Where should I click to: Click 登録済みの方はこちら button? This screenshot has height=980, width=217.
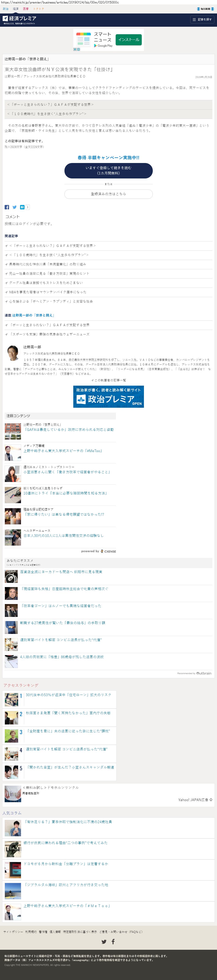[108, 194]
